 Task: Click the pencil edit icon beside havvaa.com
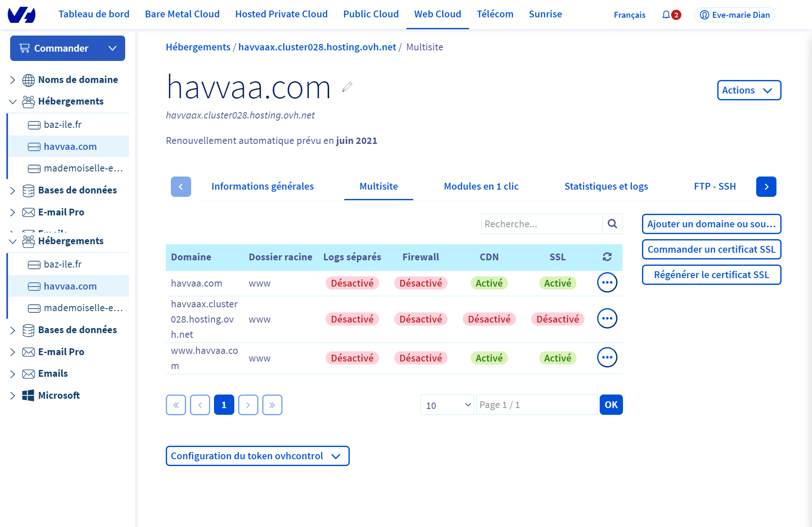(347, 87)
